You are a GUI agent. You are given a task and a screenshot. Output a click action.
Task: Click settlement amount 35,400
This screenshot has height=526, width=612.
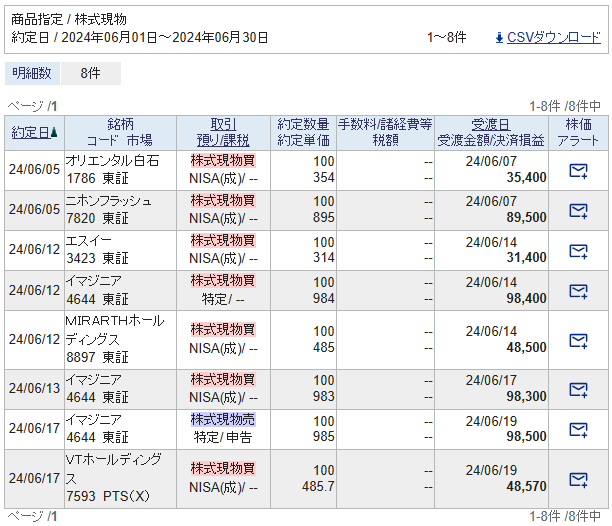(x=526, y=178)
